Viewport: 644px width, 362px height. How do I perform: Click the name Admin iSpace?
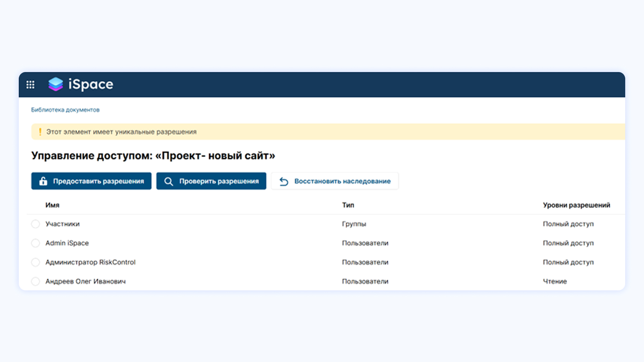tap(67, 243)
